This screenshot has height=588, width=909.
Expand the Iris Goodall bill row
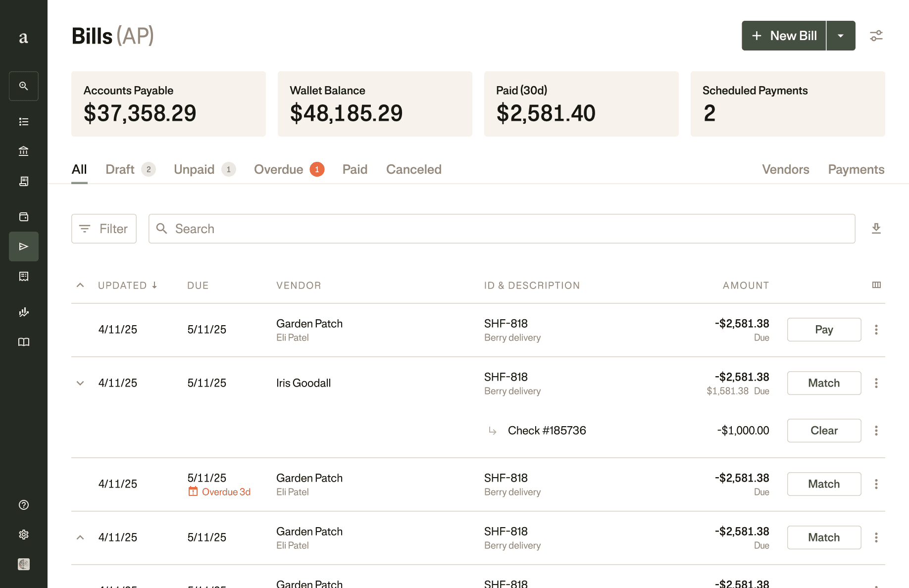tap(80, 383)
